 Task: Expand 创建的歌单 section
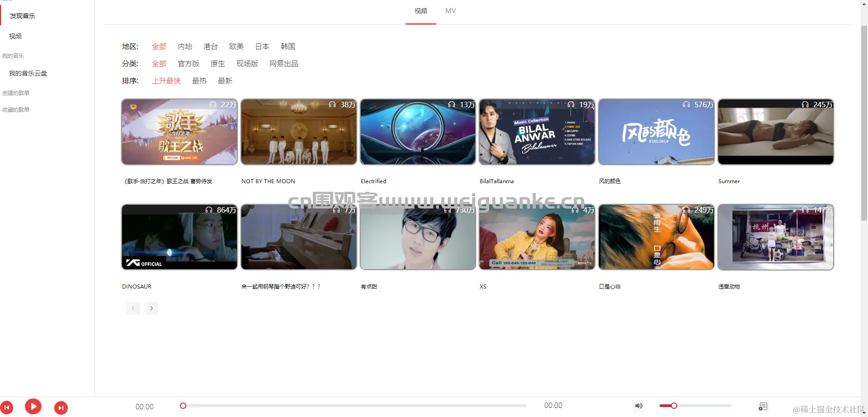16,93
